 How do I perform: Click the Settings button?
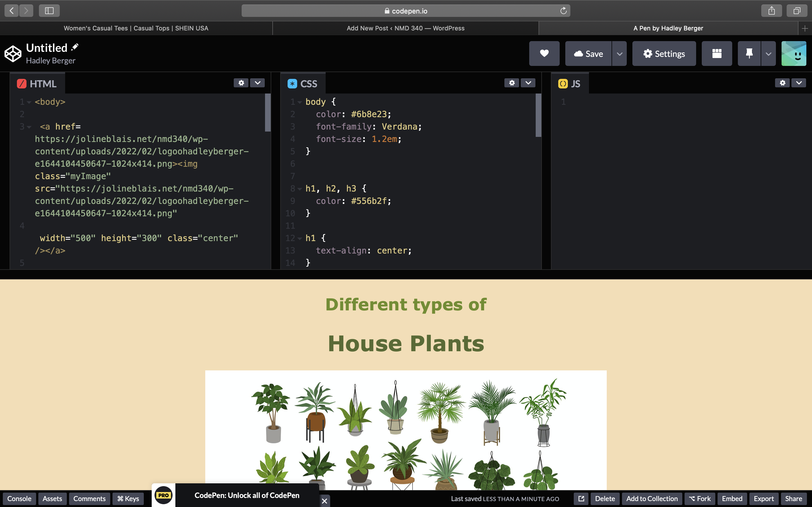pos(664,54)
